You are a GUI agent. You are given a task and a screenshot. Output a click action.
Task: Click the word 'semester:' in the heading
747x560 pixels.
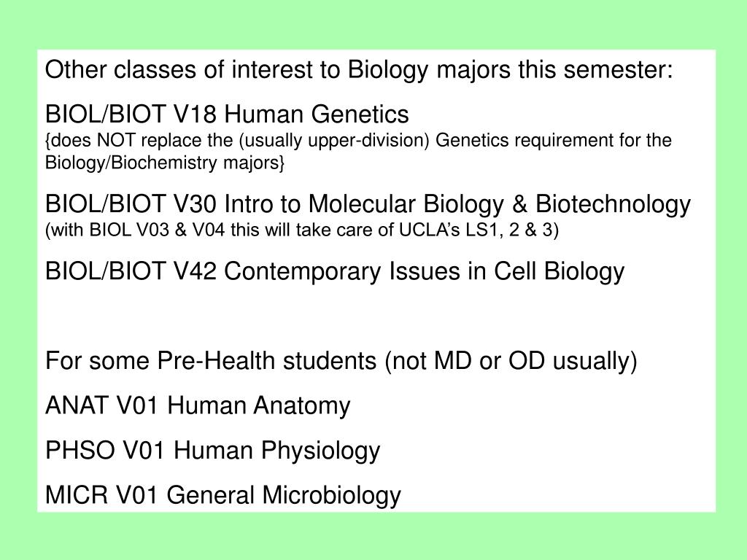[x=619, y=70]
